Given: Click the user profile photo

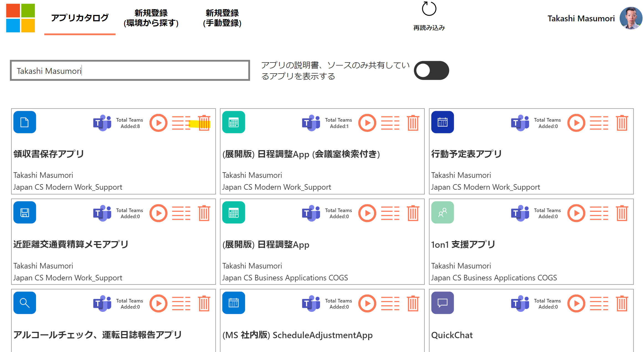Looking at the screenshot, I should coord(631,18).
